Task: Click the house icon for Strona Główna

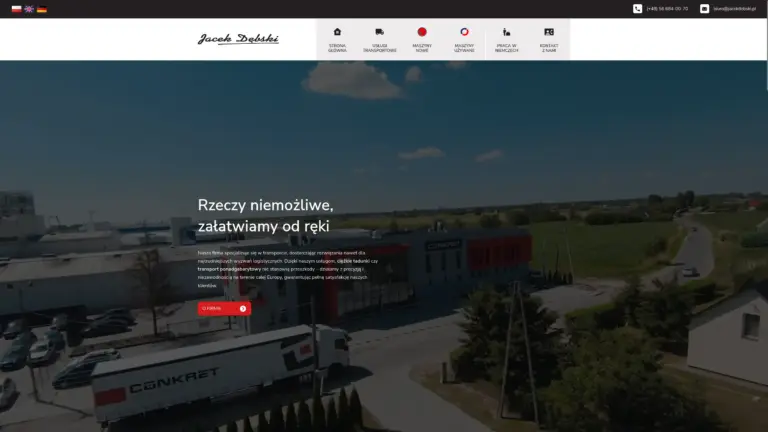Action: pos(337,32)
